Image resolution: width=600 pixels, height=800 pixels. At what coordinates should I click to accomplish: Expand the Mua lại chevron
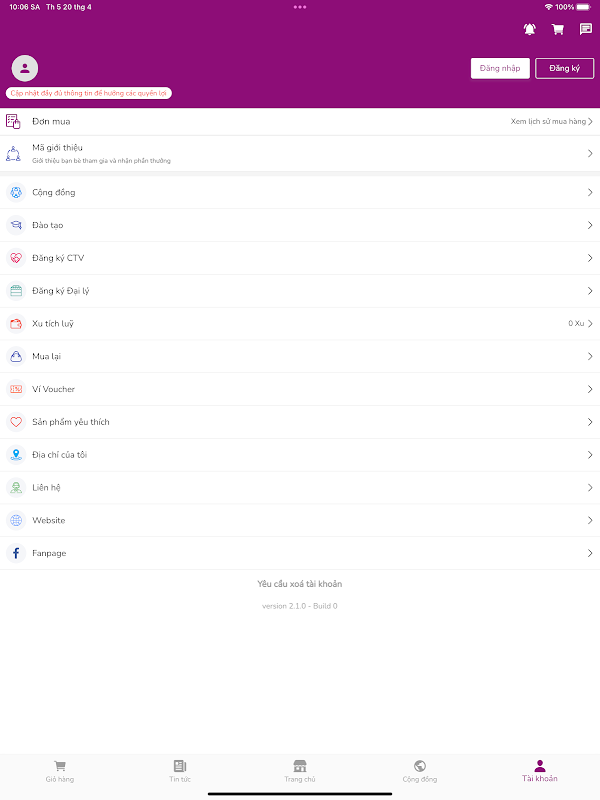coord(590,356)
